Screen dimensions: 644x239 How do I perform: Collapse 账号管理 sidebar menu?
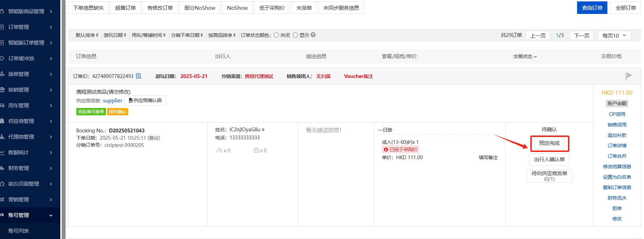pos(30,215)
